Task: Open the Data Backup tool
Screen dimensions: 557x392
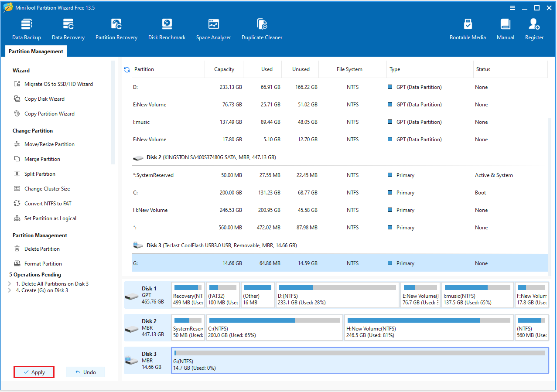Action: pyautogui.click(x=26, y=28)
